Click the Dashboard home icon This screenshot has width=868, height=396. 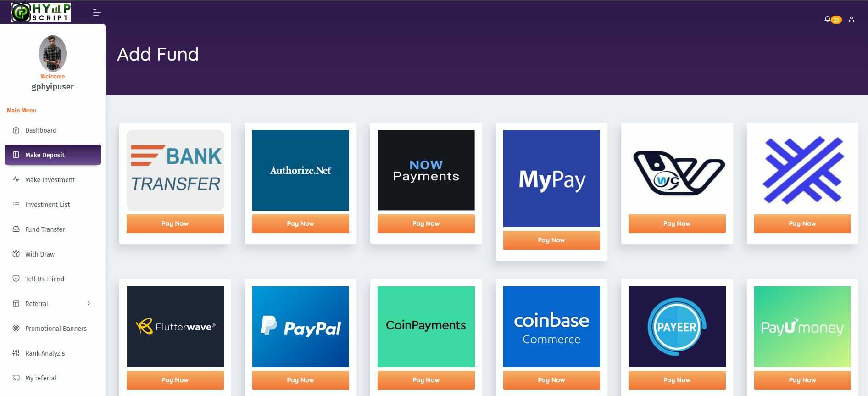pos(16,130)
